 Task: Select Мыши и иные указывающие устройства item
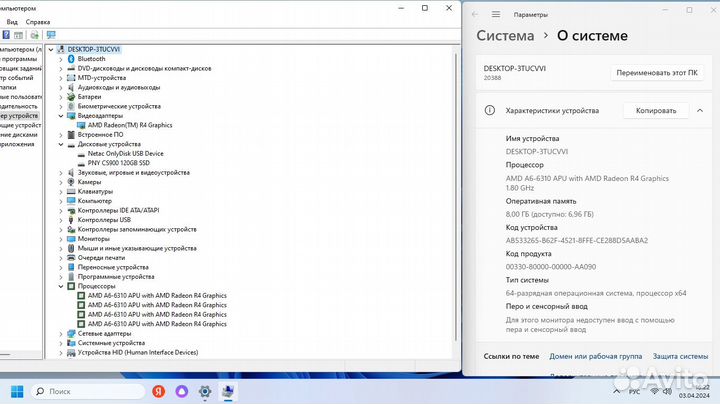[x=137, y=248]
